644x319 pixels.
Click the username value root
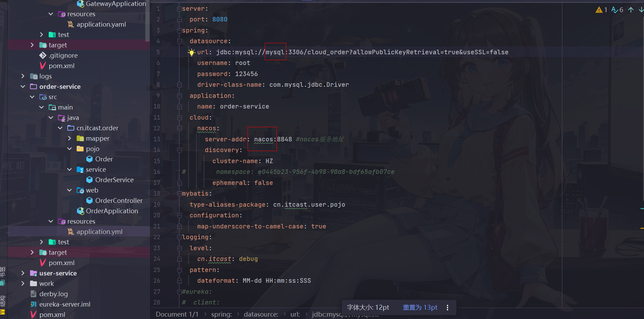coord(242,63)
